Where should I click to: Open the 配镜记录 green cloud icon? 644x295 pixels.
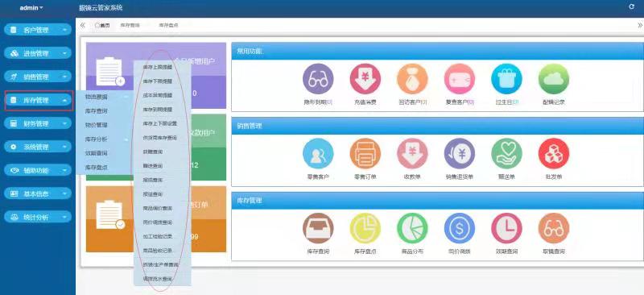tap(554, 78)
